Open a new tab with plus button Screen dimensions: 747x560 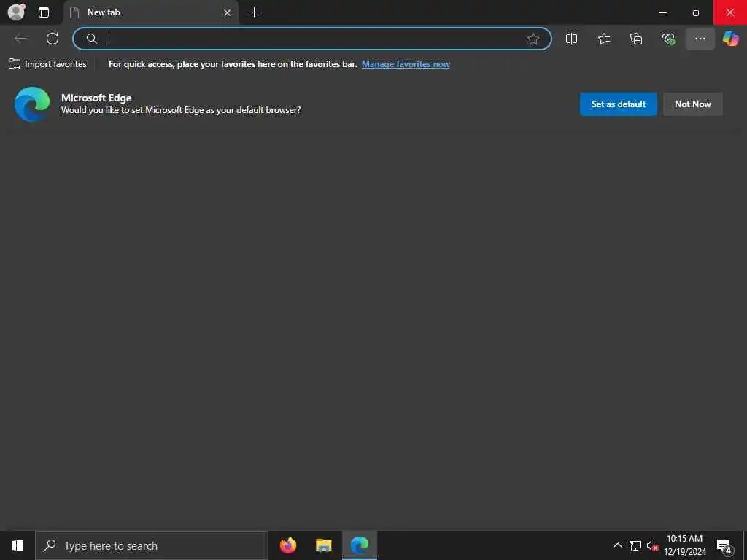click(x=255, y=12)
